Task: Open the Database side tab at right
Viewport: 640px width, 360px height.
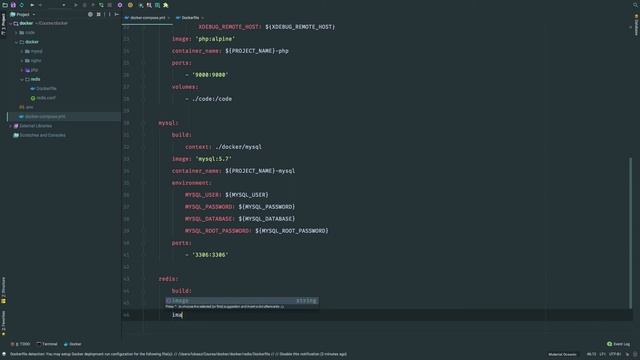Action: 636,24
